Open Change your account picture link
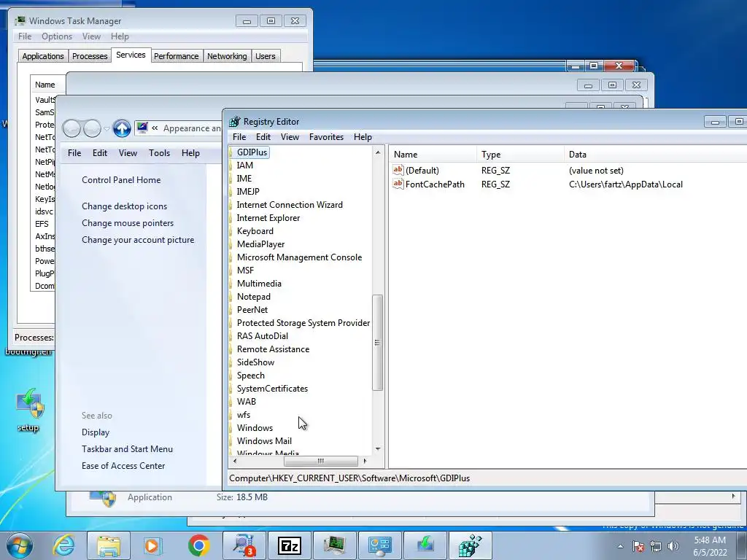The width and height of the screenshot is (747, 560). (138, 239)
